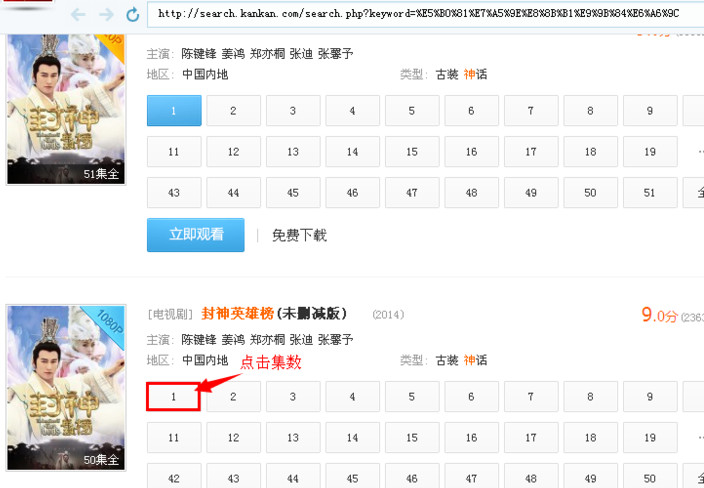704x488 pixels.
Task: Open the 50集全 poster thumbnail
Action: tap(66, 388)
